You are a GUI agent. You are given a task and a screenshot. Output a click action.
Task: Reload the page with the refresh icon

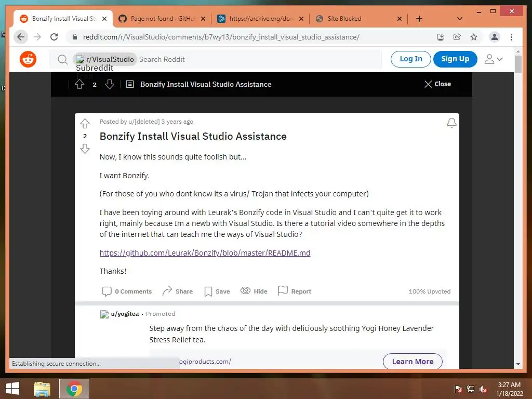tap(54, 37)
